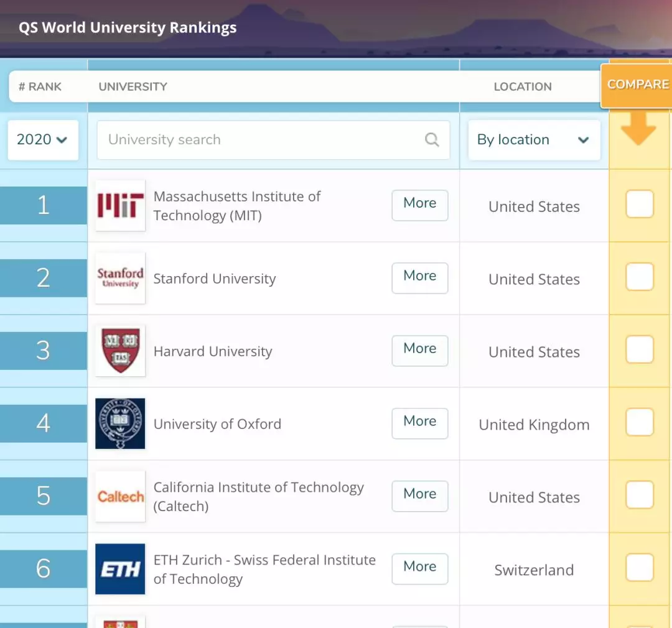
Task: Tick the compare checkbox for Stanford University
Action: 640,277
